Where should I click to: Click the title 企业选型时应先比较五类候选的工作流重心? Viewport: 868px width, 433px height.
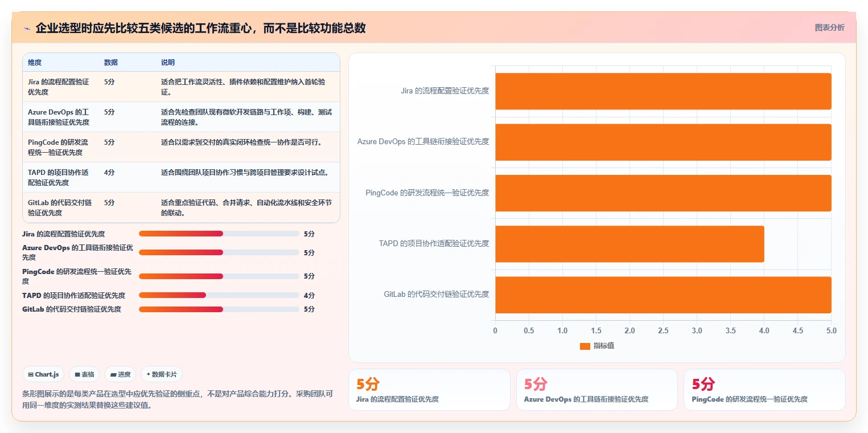click(200, 28)
